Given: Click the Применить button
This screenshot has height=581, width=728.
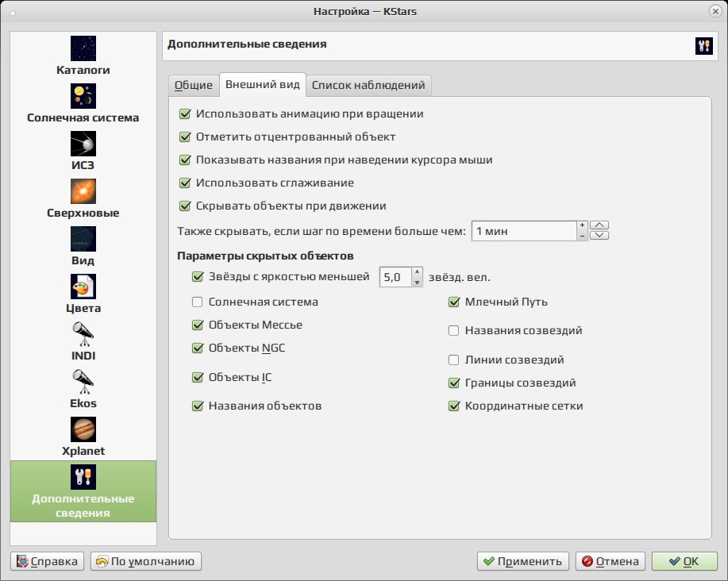Looking at the screenshot, I should pyautogui.click(x=523, y=561).
